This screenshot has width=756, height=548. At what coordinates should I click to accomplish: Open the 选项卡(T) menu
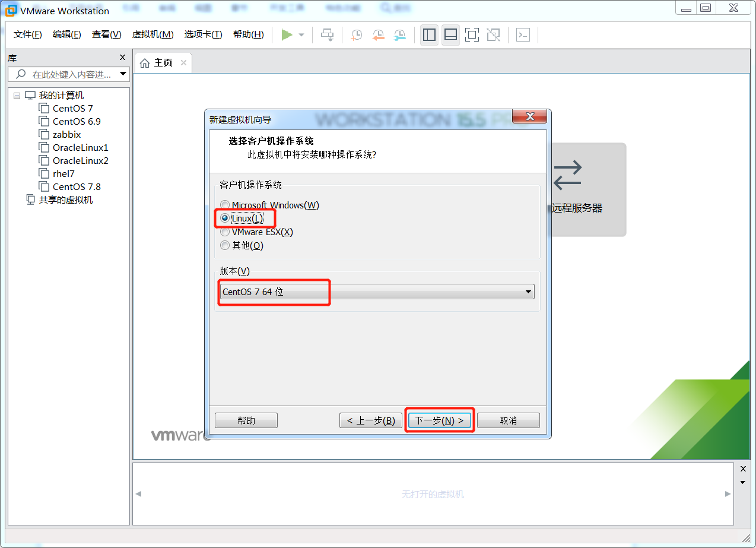(x=203, y=34)
